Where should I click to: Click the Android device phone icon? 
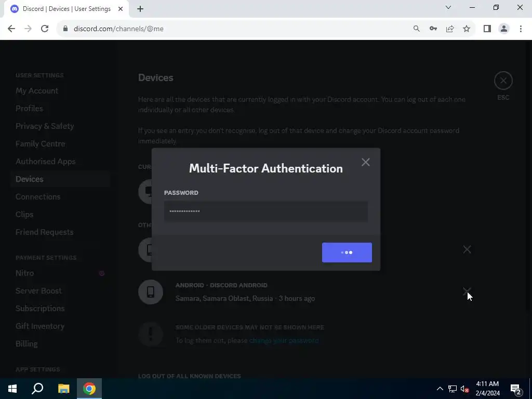tap(151, 292)
